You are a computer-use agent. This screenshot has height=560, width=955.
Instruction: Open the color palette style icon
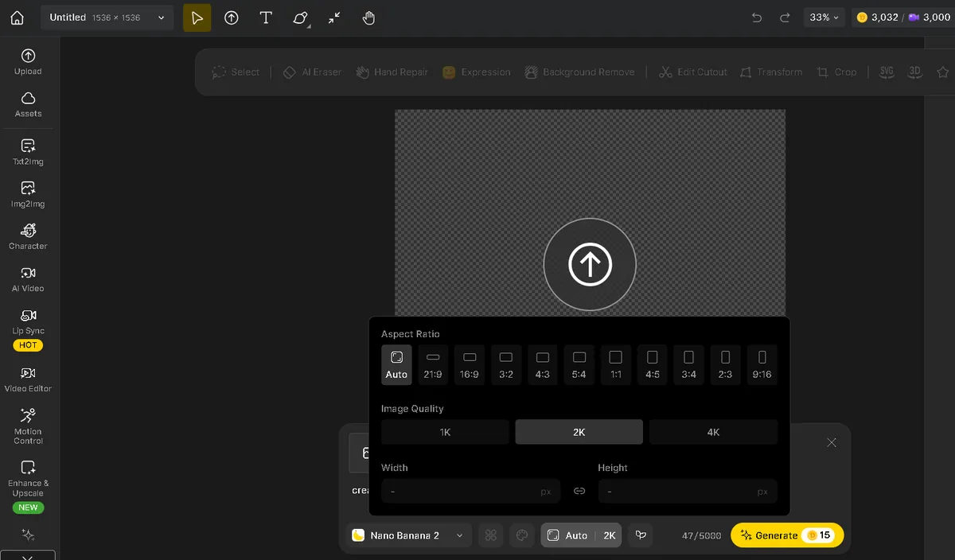tap(522, 535)
